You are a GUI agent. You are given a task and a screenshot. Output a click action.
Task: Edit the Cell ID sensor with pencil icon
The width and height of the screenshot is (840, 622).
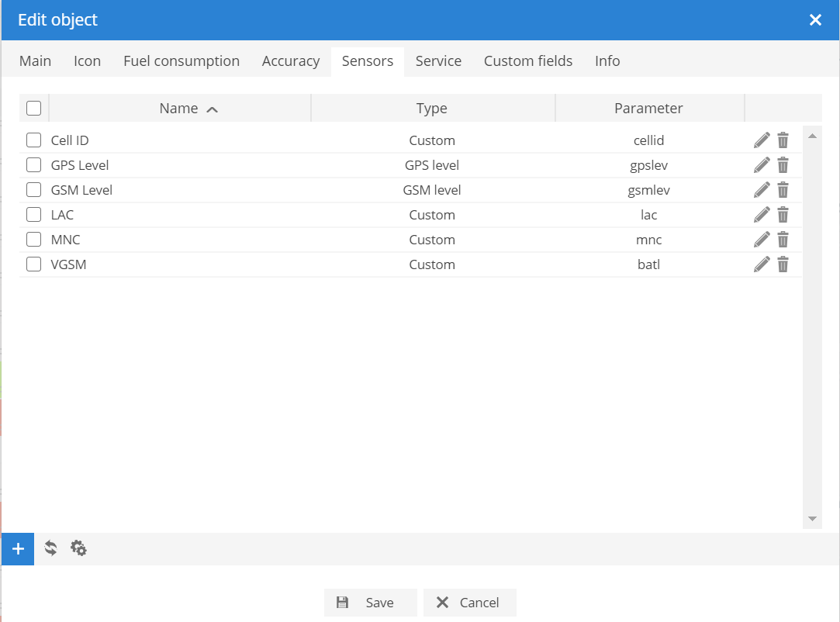[x=762, y=140]
